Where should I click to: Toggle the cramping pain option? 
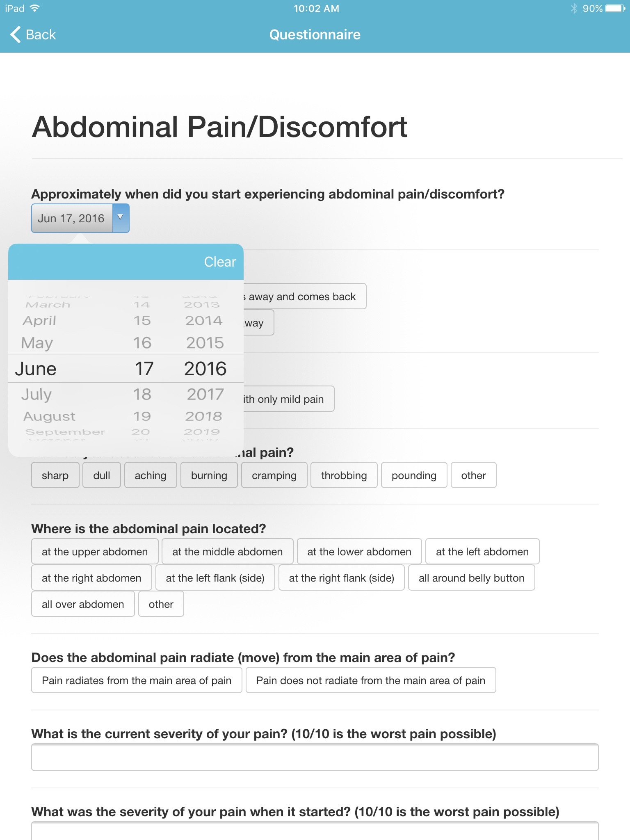(274, 475)
